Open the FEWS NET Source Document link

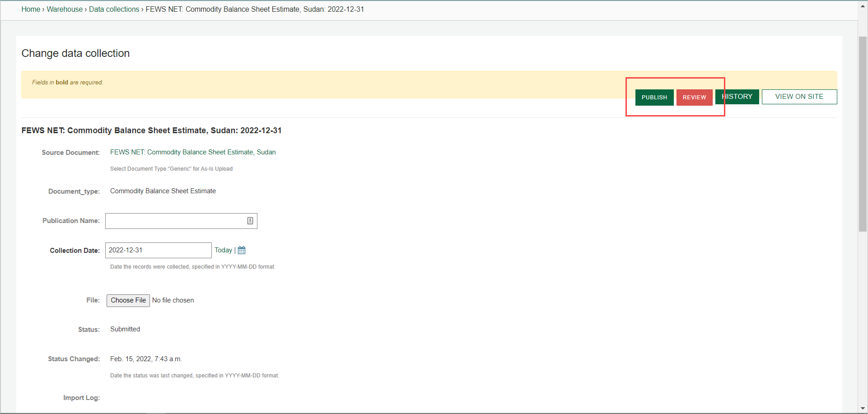click(193, 152)
